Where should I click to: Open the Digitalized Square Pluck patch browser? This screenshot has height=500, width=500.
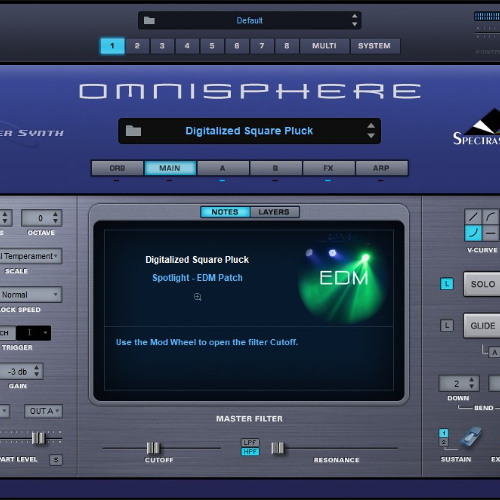pyautogui.click(x=249, y=131)
